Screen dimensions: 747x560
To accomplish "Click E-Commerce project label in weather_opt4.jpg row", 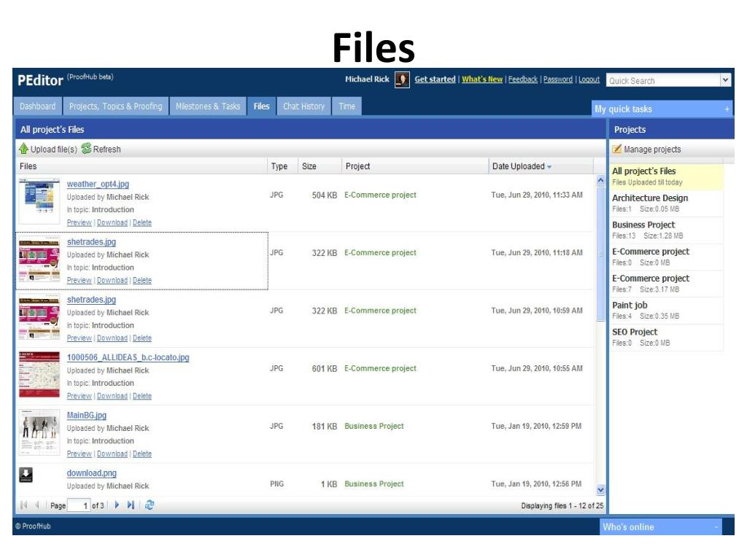I will [x=380, y=195].
